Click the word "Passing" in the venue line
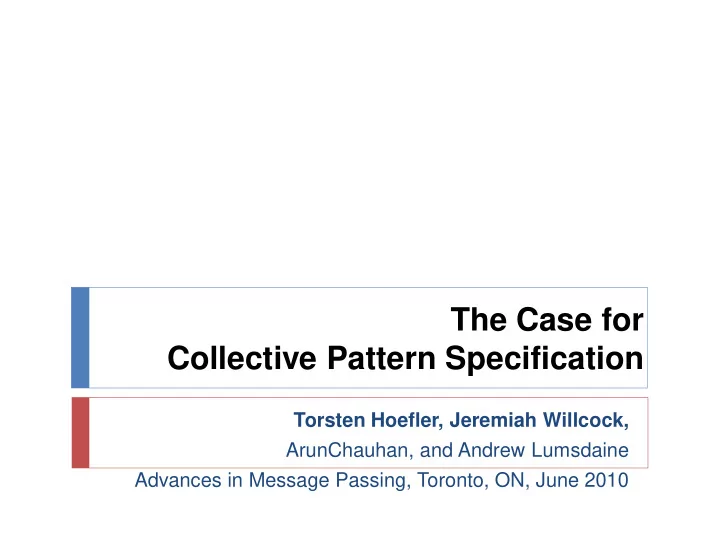The image size is (720, 540). click(x=371, y=480)
